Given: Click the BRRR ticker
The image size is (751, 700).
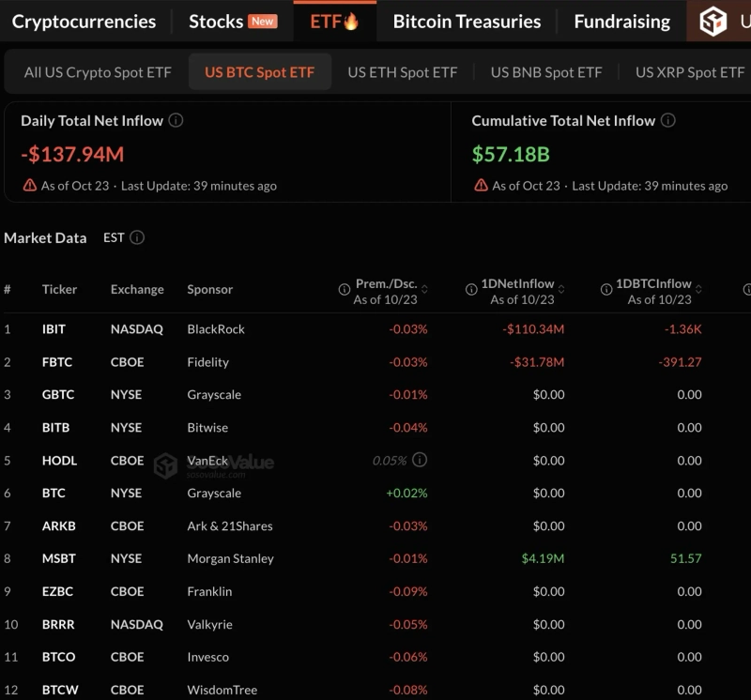Looking at the screenshot, I should tap(58, 624).
